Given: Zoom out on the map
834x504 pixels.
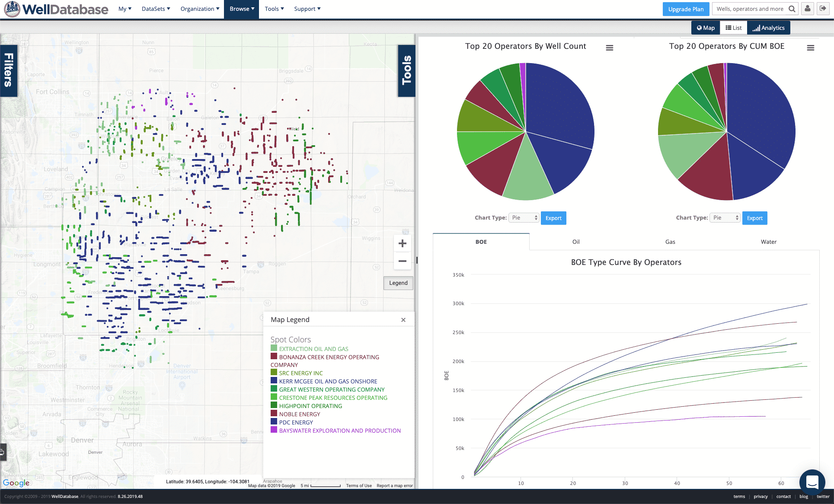Looking at the screenshot, I should 402,261.
